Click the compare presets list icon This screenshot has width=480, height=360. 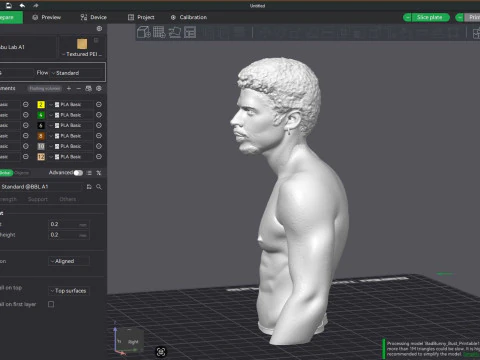[x=89, y=173]
